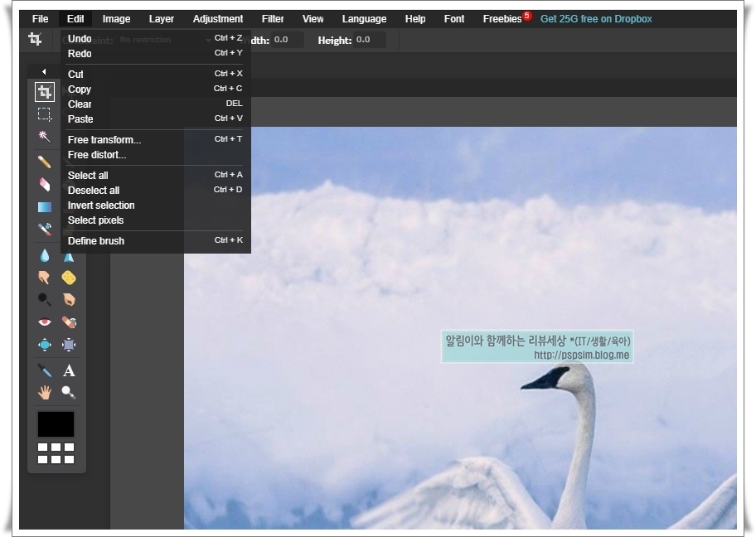
Task: Select the Smudge finger tool
Action: (45, 278)
